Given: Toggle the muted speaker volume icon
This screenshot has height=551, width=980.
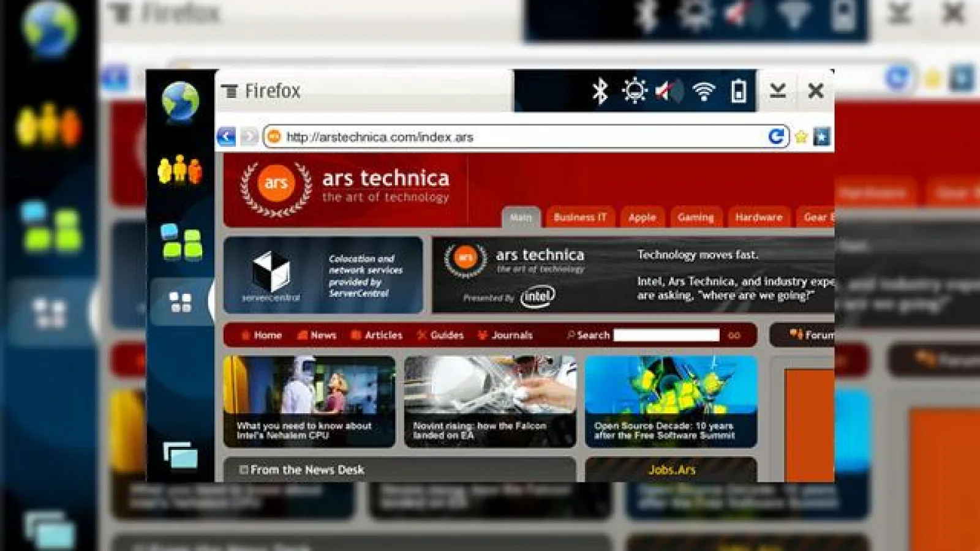Looking at the screenshot, I should 669,91.
